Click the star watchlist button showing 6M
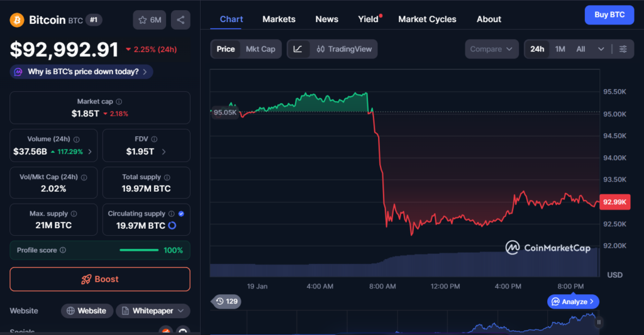This screenshot has height=335, width=644. (149, 20)
